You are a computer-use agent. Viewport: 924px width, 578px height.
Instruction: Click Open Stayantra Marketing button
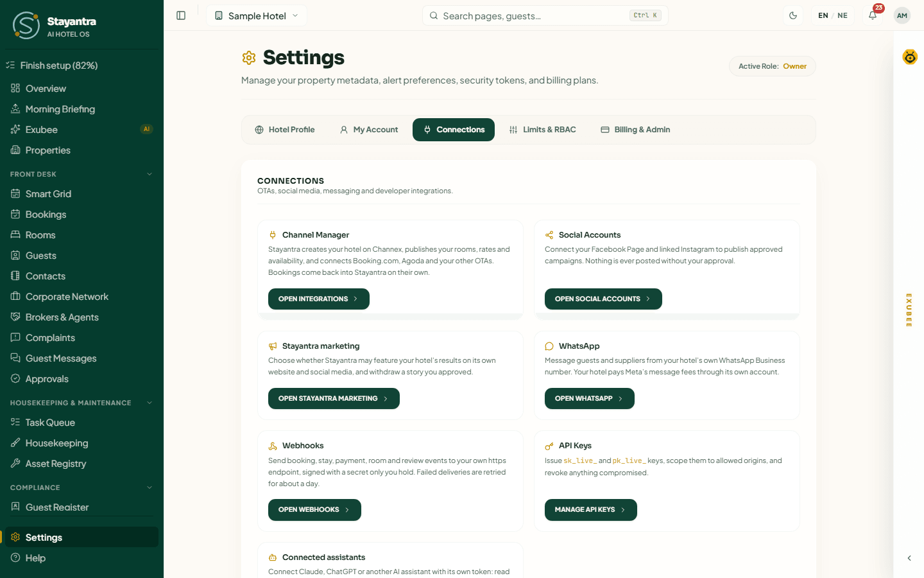click(x=334, y=399)
